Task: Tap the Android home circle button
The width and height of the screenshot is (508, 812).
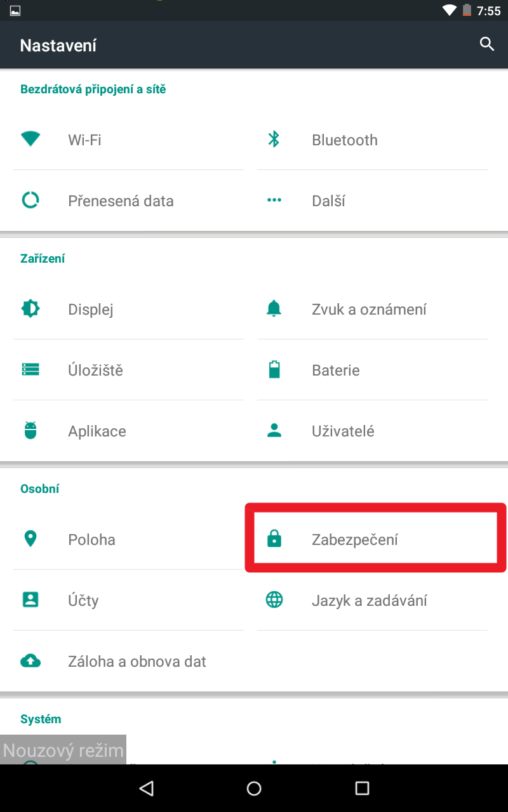Action: point(254,788)
